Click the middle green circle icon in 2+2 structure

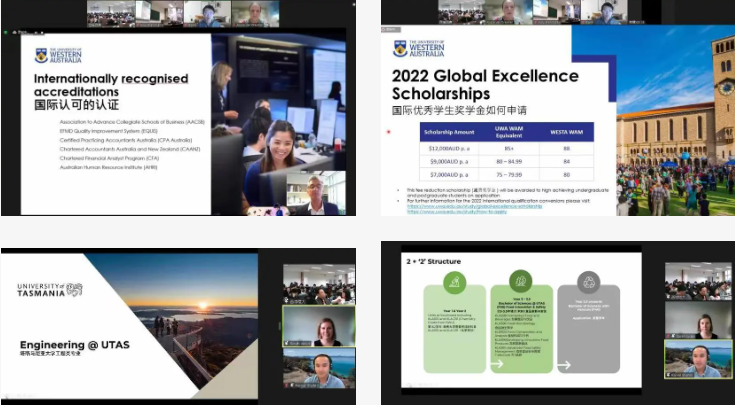[519, 282]
